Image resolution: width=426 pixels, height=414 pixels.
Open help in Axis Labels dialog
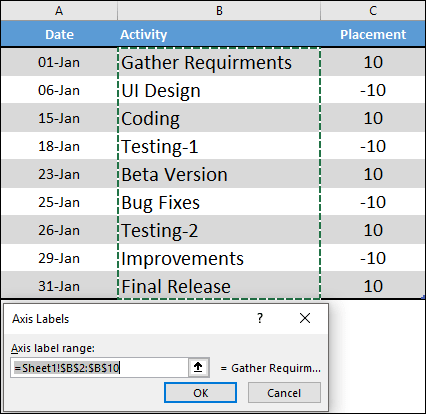[x=260, y=318]
